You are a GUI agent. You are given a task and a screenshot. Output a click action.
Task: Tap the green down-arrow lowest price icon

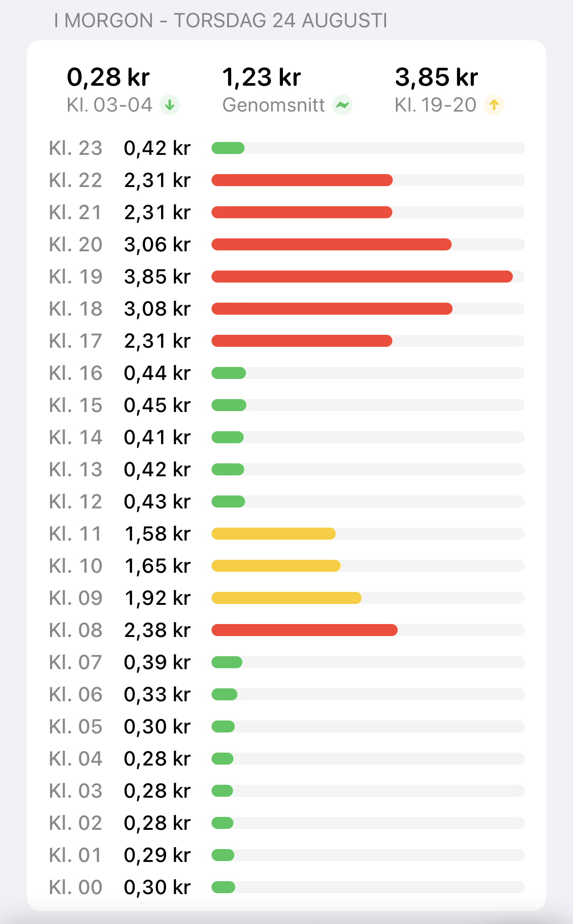point(170,105)
